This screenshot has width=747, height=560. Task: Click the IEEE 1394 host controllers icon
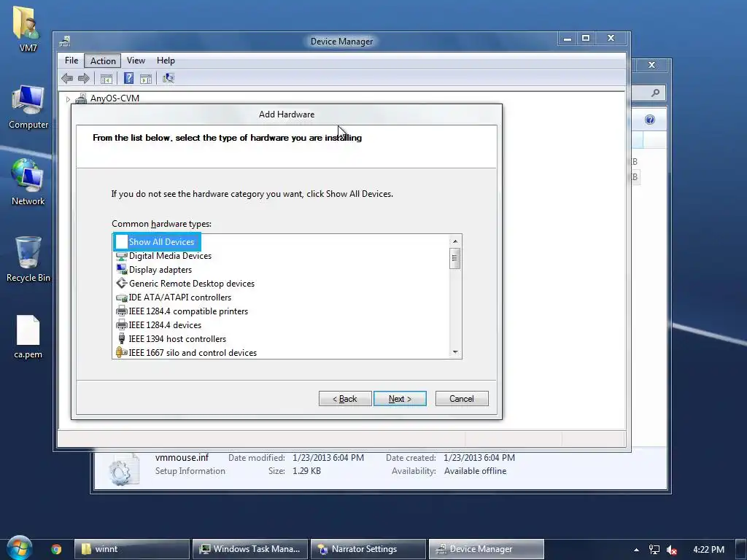coord(122,339)
